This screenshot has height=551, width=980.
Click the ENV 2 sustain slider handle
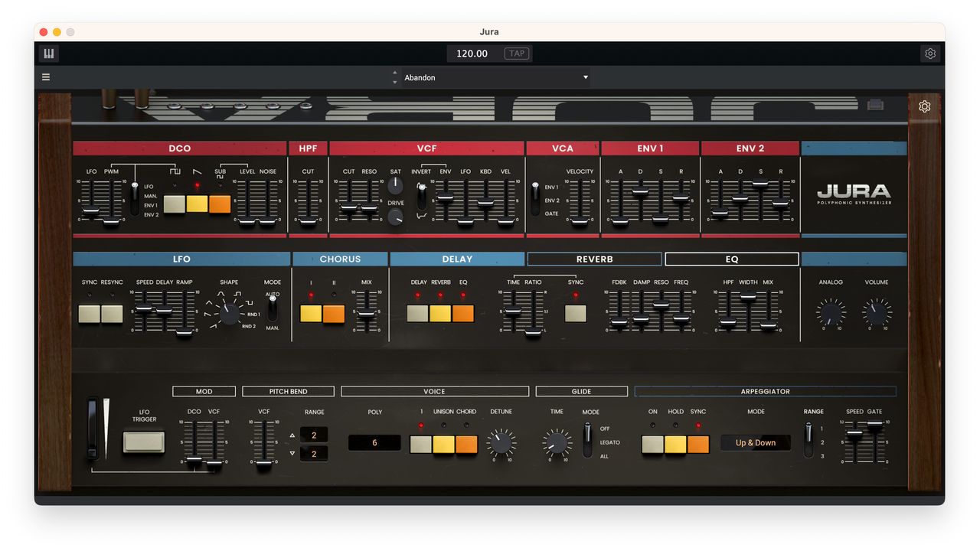coord(760,183)
